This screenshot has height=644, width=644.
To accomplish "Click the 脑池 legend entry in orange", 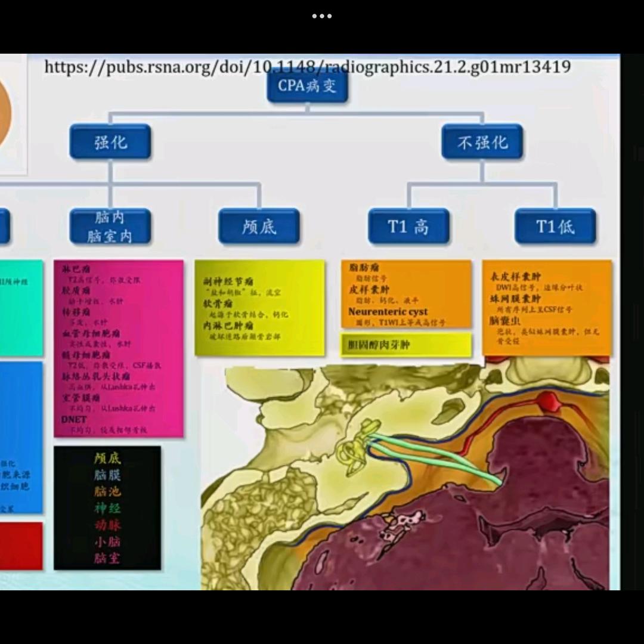I will [107, 491].
